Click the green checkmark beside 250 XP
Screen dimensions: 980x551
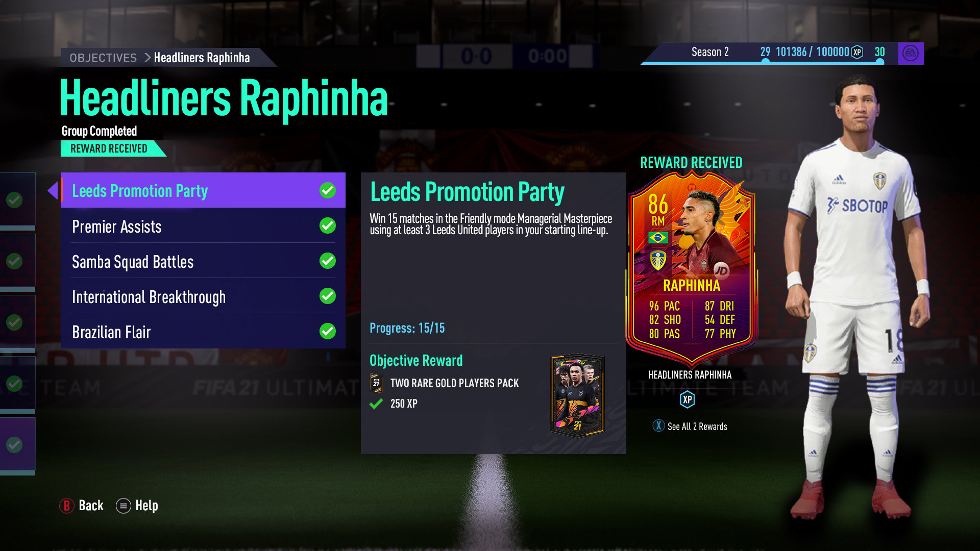pos(376,404)
